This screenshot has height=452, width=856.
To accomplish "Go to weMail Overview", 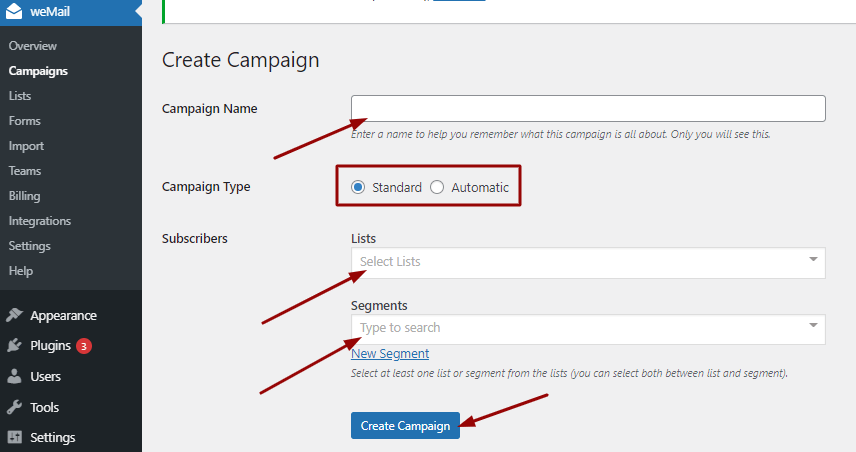I will coord(33,46).
